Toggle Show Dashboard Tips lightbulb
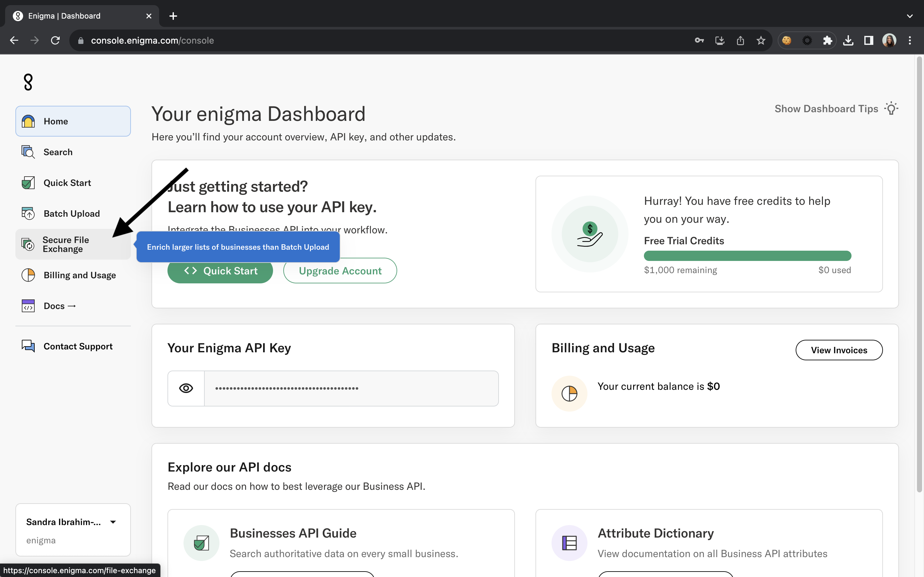 point(891,109)
